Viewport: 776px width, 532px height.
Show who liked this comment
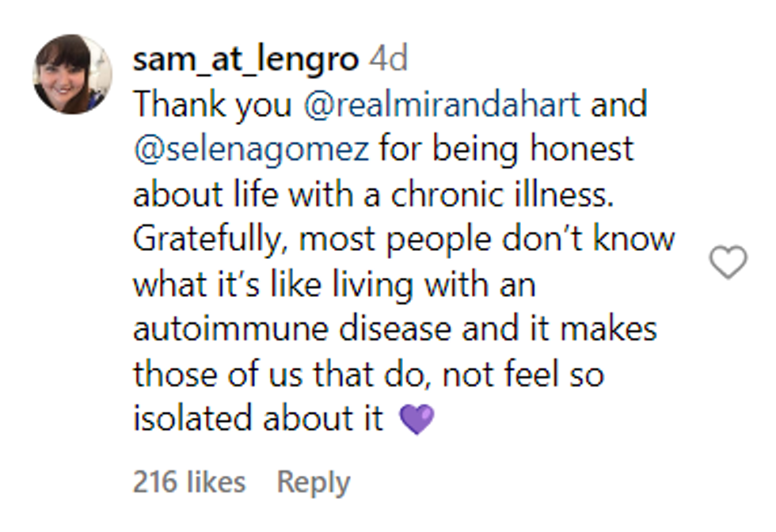pos(189,482)
